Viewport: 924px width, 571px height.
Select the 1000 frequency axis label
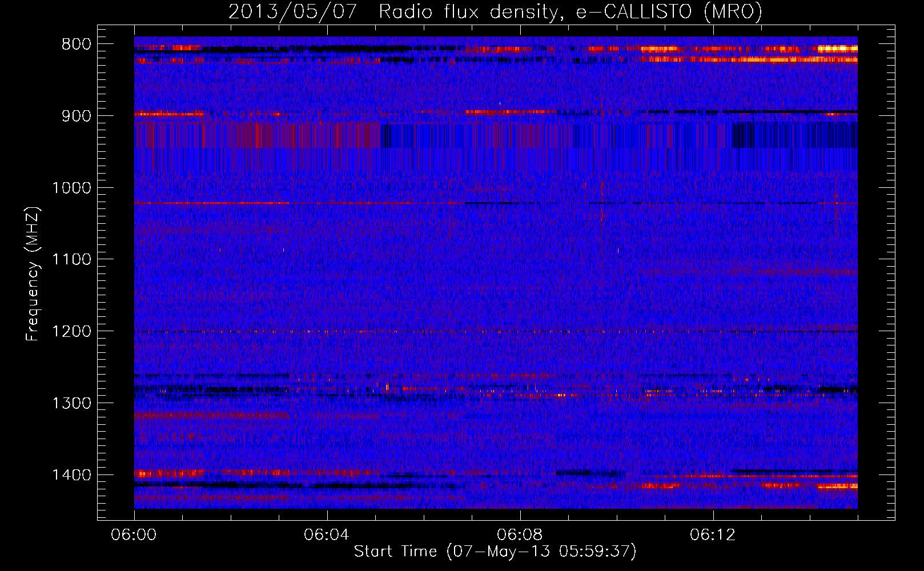[72, 188]
